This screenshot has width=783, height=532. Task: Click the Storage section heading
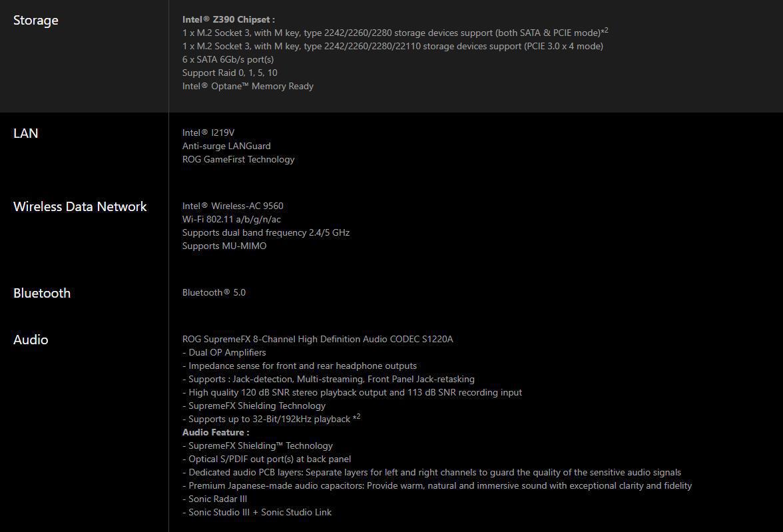[x=35, y=21]
